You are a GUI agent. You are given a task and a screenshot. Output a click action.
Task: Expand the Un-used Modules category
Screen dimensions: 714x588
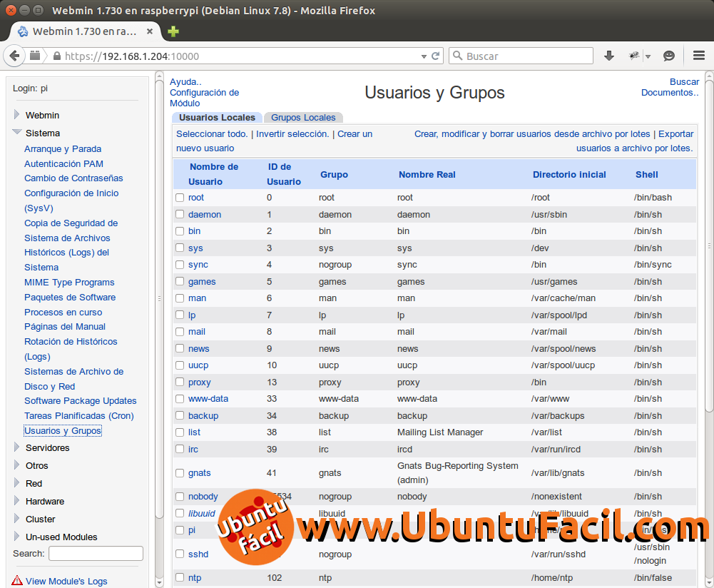click(x=17, y=537)
